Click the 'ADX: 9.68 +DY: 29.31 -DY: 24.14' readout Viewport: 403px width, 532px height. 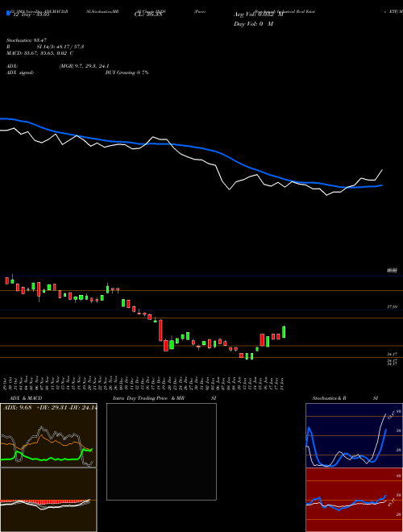click(x=50, y=407)
